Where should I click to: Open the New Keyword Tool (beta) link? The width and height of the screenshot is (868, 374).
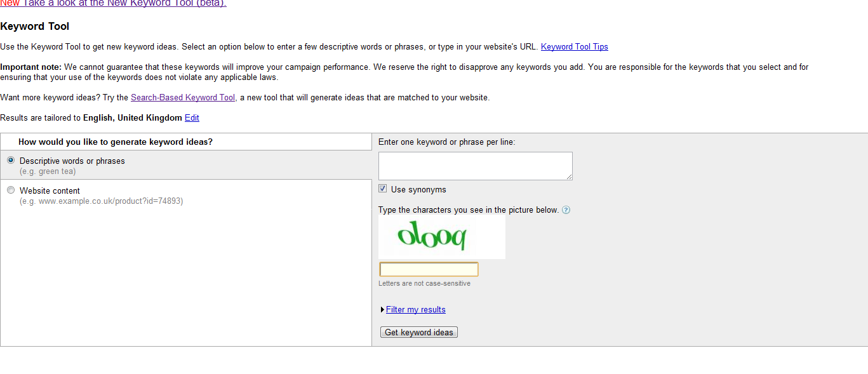pyautogui.click(x=124, y=3)
